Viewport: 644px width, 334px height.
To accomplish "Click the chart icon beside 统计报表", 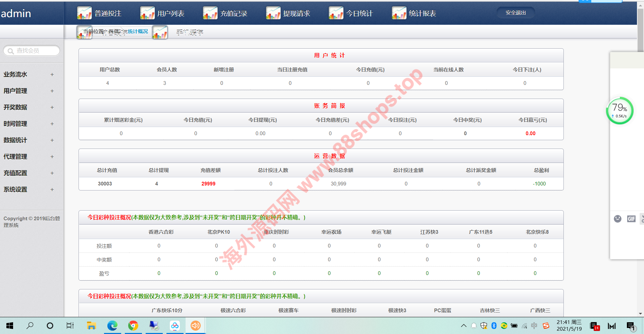I will (399, 13).
